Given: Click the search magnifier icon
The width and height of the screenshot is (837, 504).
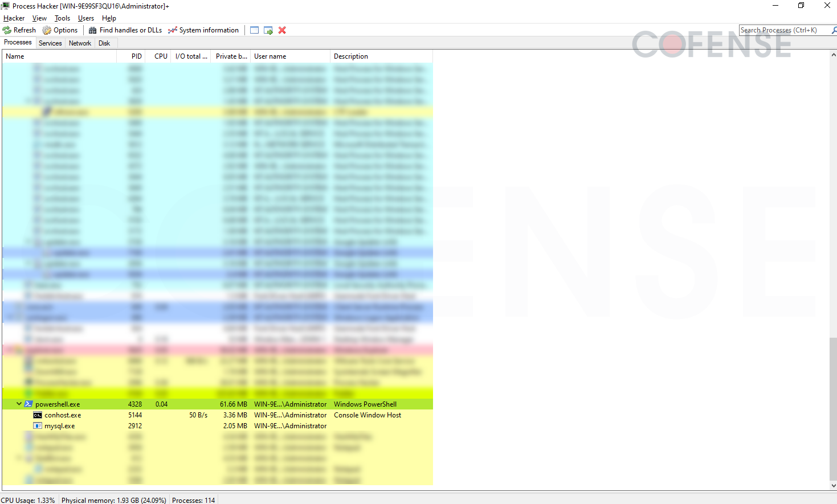Looking at the screenshot, I should point(834,30).
